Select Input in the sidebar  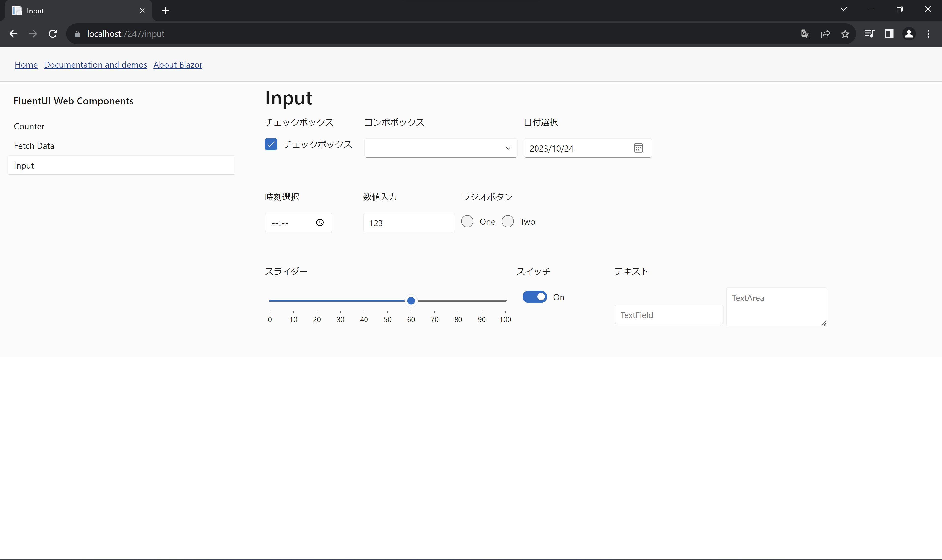(x=121, y=165)
